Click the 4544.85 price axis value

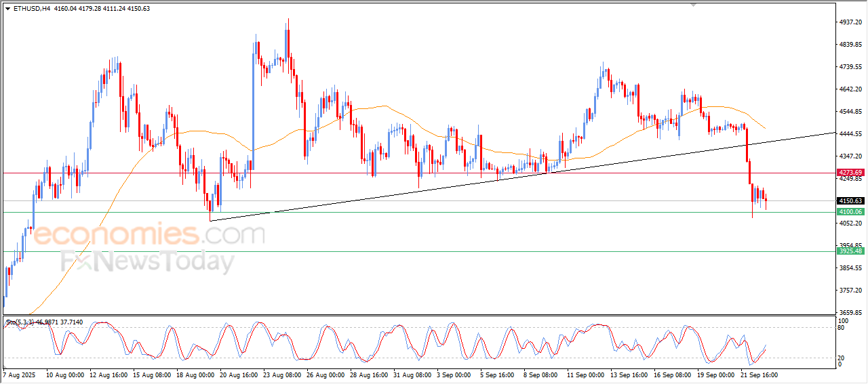point(850,112)
